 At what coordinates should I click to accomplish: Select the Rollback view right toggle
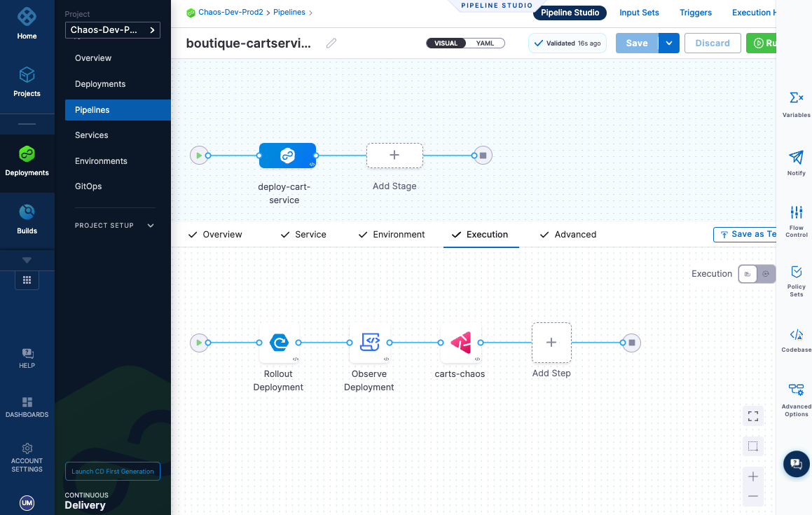pos(766,273)
